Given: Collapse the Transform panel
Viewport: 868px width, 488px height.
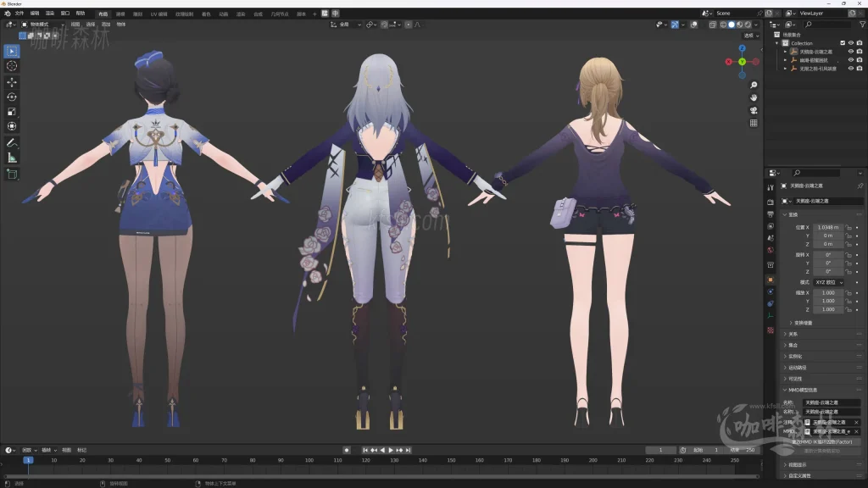Looking at the screenshot, I should (785, 214).
